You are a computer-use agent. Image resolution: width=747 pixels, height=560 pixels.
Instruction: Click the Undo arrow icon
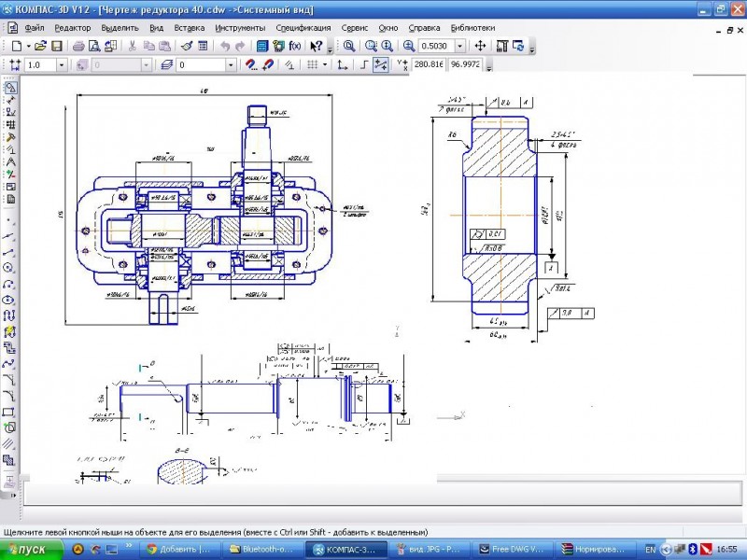click(x=225, y=46)
